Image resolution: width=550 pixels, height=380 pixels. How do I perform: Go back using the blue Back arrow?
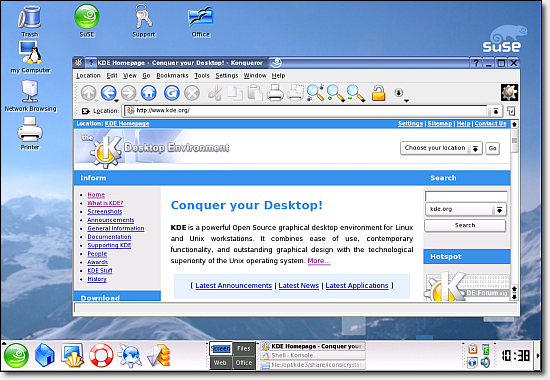[108, 93]
